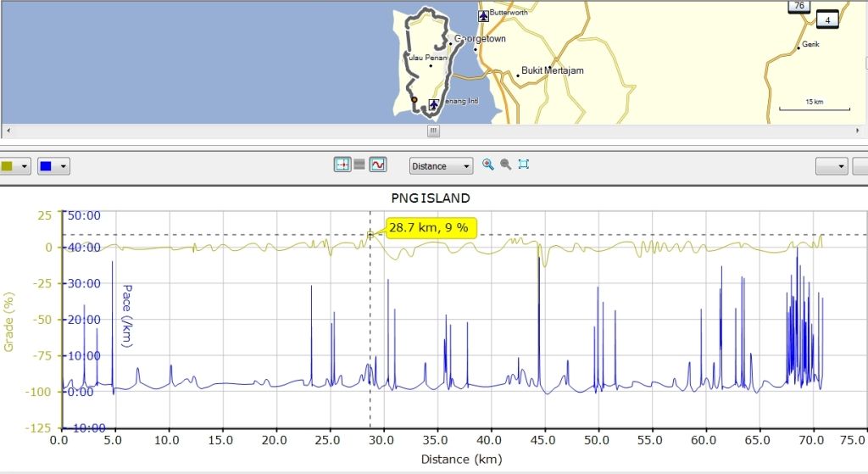Image resolution: width=868 pixels, height=474 pixels.
Task: Open the Distance x-axis dropdown
Action: click(441, 166)
